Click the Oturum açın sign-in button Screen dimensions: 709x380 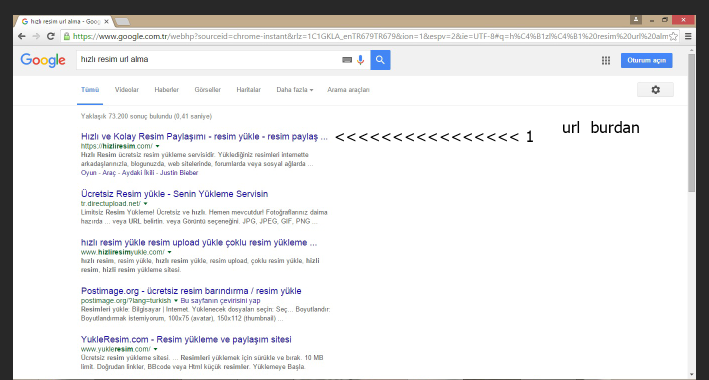coord(647,61)
